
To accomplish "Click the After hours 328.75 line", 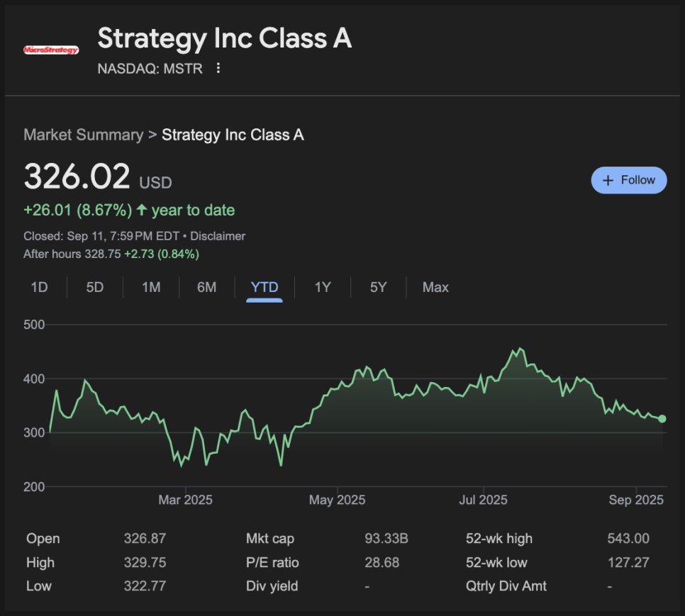I will [111, 254].
